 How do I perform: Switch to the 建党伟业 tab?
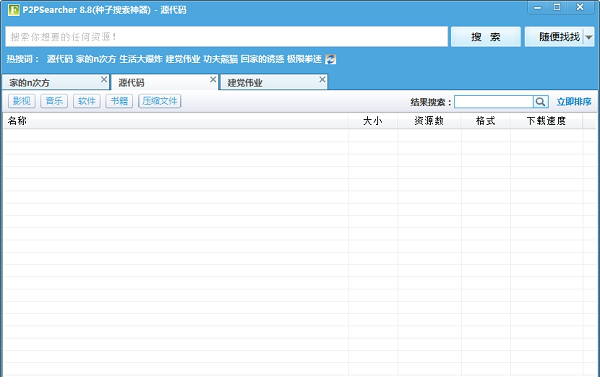pyautogui.click(x=274, y=82)
